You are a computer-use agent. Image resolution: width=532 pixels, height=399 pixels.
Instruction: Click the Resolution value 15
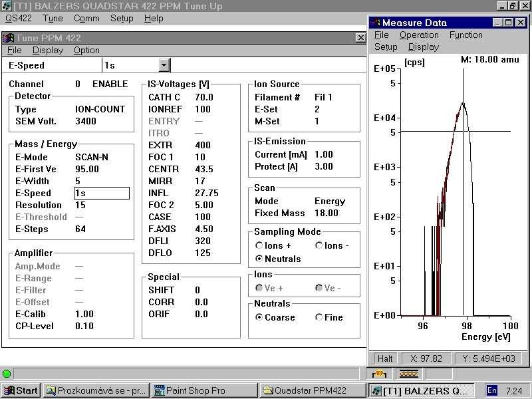click(x=80, y=205)
